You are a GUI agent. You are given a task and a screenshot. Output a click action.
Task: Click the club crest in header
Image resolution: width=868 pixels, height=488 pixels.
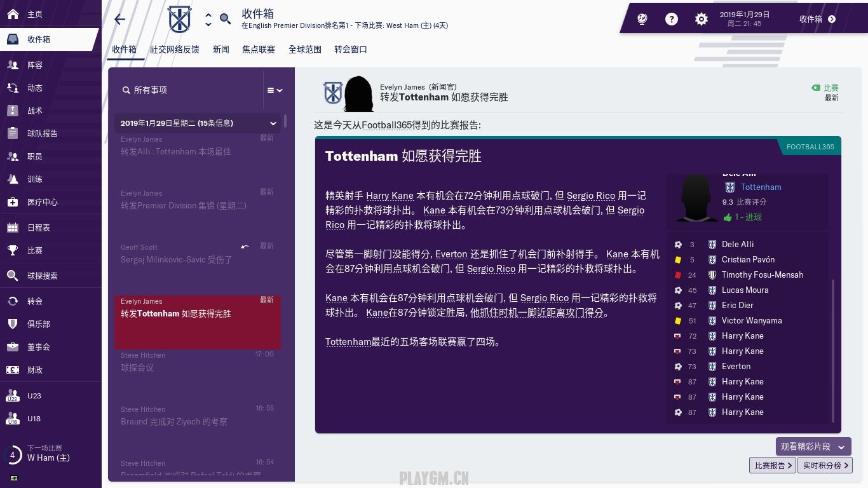[179, 19]
